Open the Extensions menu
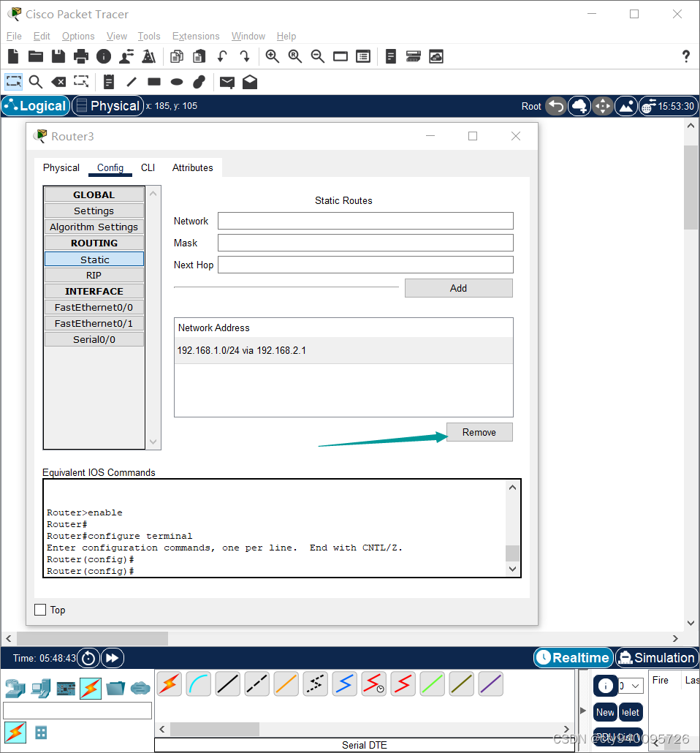 [196, 36]
